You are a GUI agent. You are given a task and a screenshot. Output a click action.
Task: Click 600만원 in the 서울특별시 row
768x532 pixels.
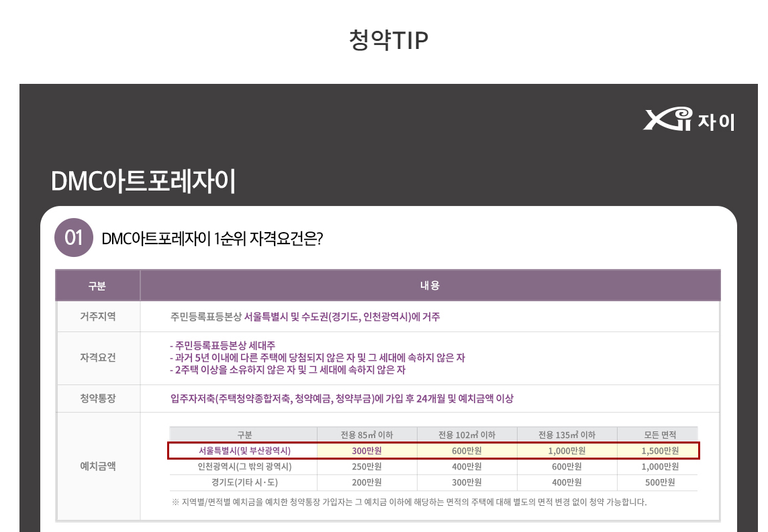click(x=467, y=451)
